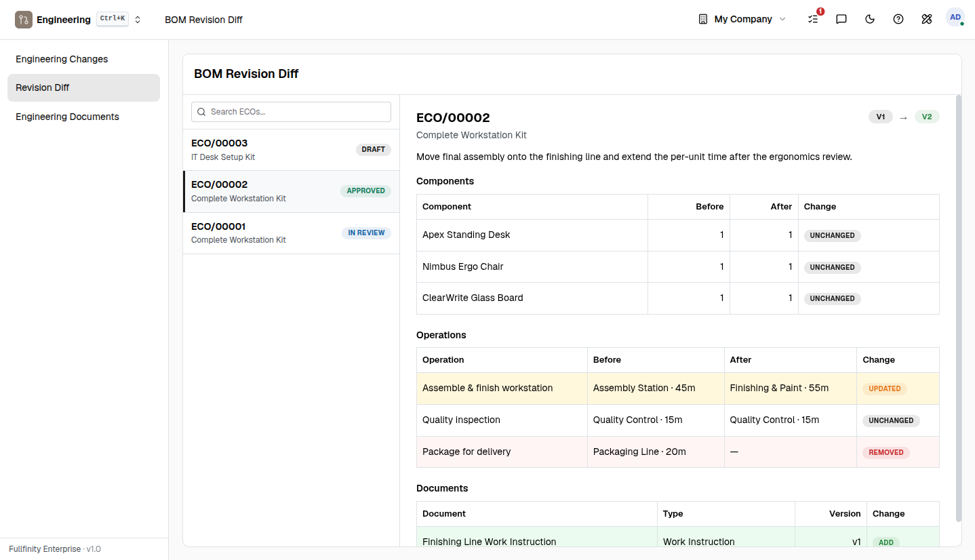Select Revision Diff in the sidebar

(x=83, y=87)
